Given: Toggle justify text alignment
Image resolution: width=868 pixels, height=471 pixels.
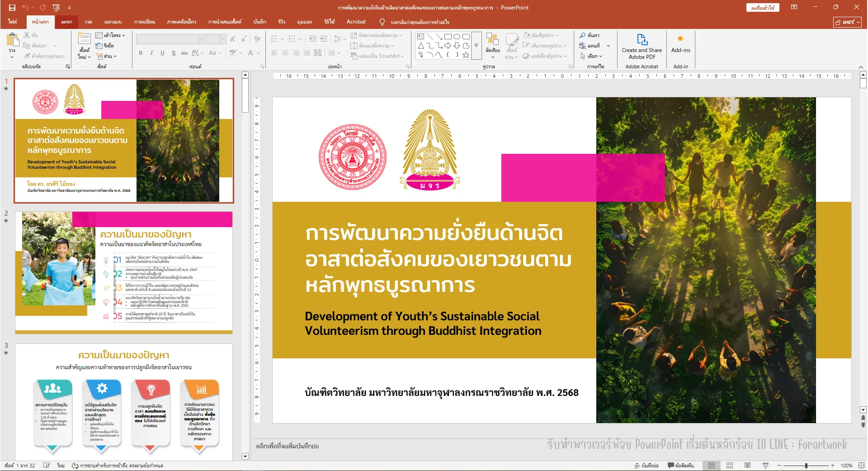Looking at the screenshot, I should (307, 53).
